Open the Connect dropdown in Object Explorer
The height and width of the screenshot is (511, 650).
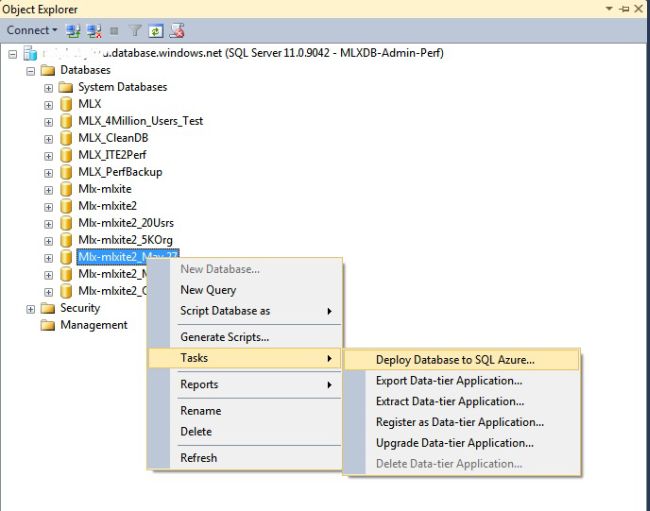(32, 30)
